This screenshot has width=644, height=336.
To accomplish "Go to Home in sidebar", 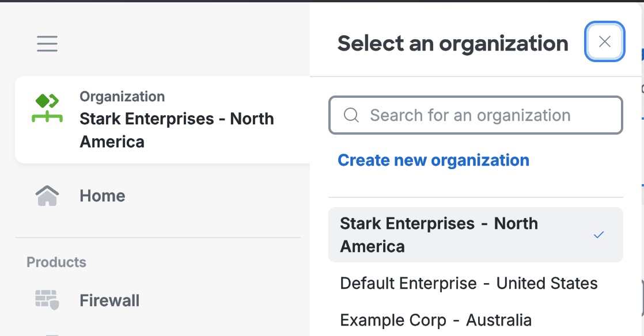I will (103, 196).
